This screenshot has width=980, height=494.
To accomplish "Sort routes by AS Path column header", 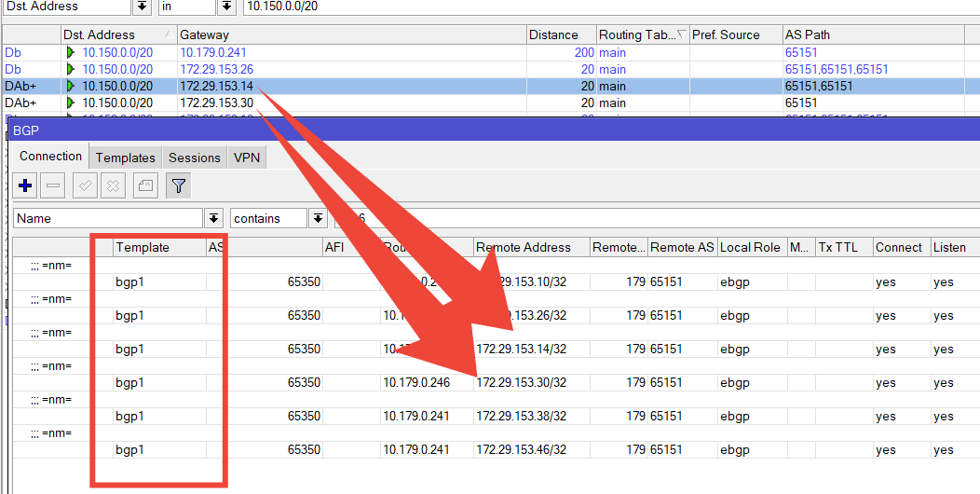I will tap(874, 35).
